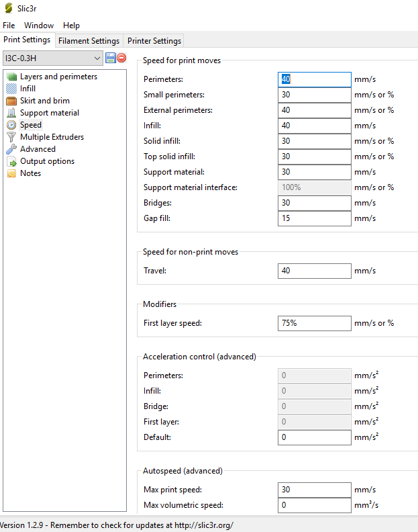This screenshot has width=418, height=532.
Task: Select Support material settings page
Action: (x=50, y=113)
